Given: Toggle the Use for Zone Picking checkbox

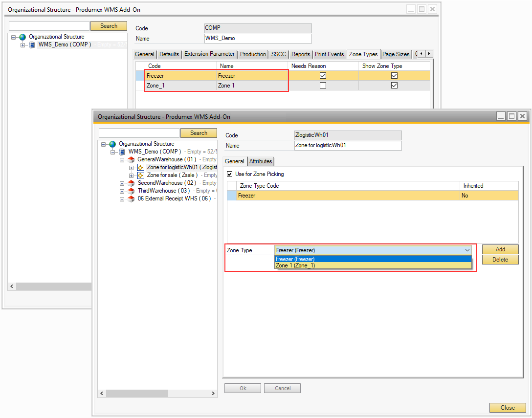Looking at the screenshot, I should point(230,174).
